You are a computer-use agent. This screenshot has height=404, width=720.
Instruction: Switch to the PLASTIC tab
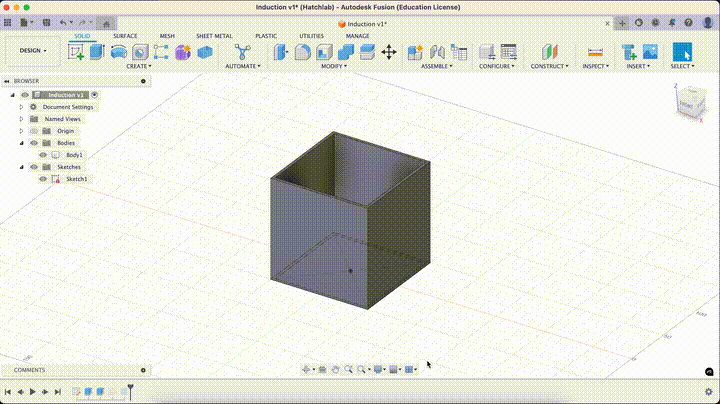[266, 36]
